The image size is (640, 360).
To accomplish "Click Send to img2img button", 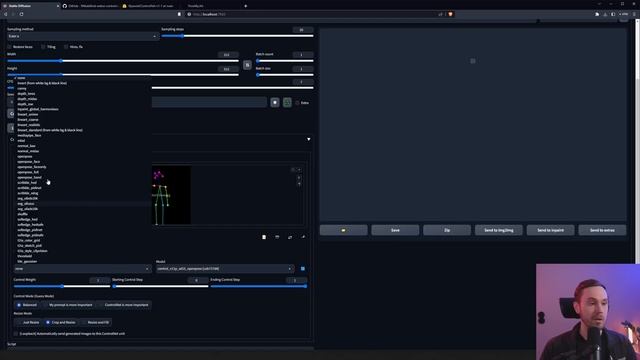I will (x=499, y=230).
